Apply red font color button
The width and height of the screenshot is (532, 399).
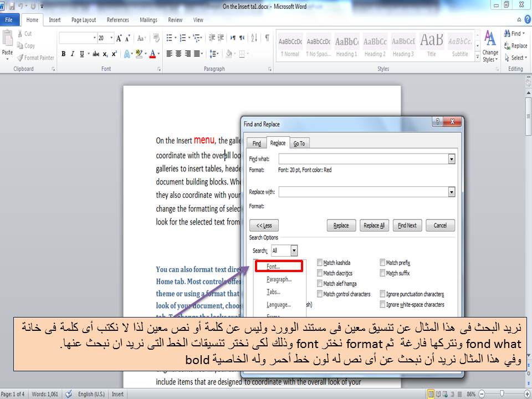click(153, 54)
